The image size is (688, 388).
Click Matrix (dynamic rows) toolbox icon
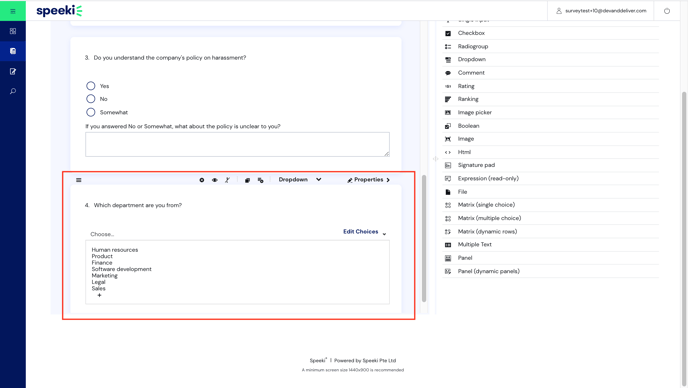(448, 232)
